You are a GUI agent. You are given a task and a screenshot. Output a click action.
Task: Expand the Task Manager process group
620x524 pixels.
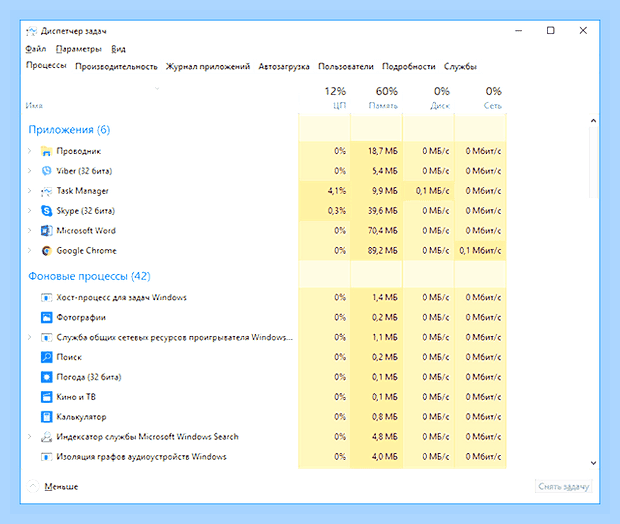pyautogui.click(x=29, y=191)
